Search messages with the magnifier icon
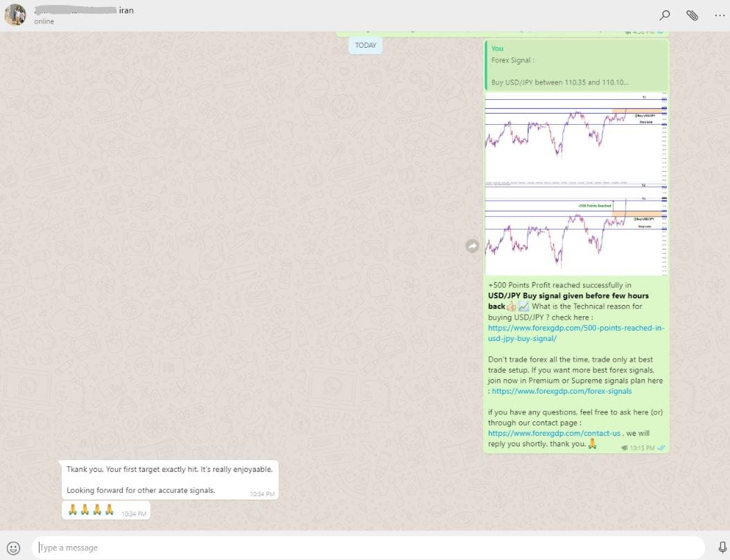Viewport: 730px width, 560px height. [664, 15]
